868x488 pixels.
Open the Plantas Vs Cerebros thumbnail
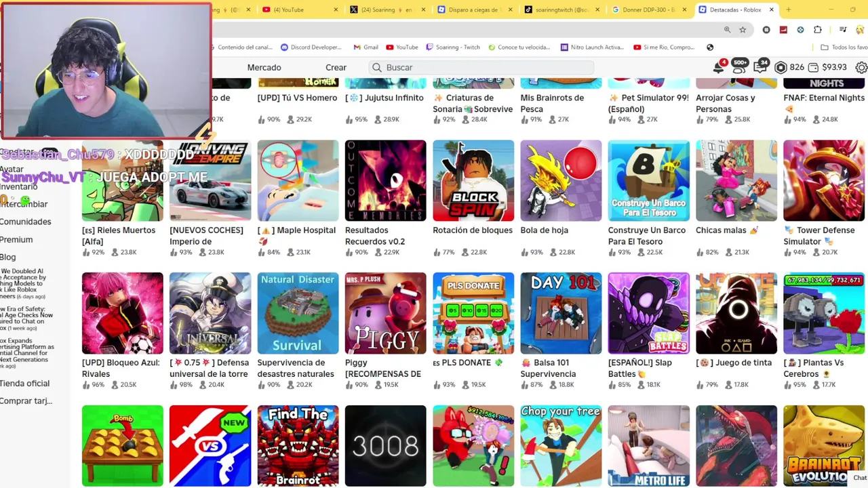click(x=824, y=313)
